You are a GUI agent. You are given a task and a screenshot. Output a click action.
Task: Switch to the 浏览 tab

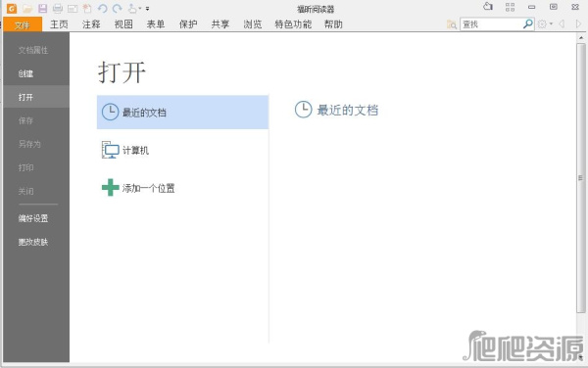(x=253, y=24)
